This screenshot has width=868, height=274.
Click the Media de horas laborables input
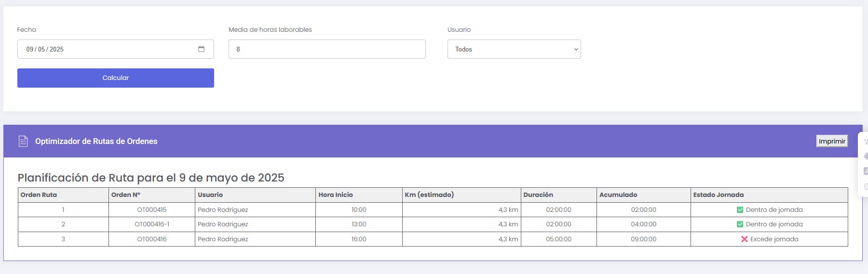tap(327, 49)
